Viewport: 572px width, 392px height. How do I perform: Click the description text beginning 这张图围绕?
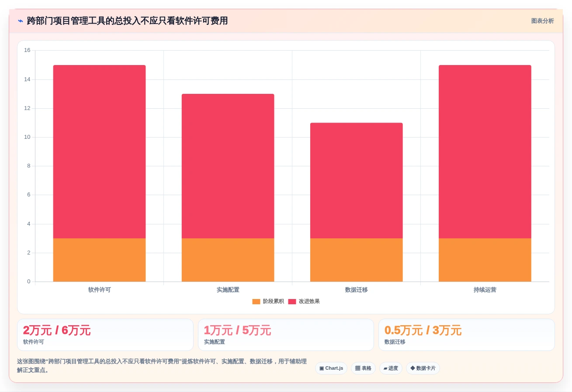[x=162, y=366]
